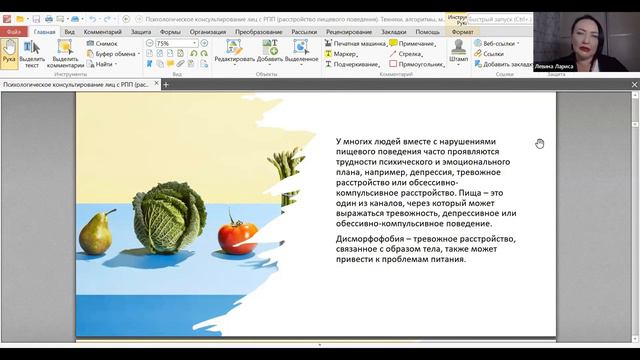This screenshot has width=640, height=360.
Task: Select the Hand (Рука) tool
Action: (9, 53)
